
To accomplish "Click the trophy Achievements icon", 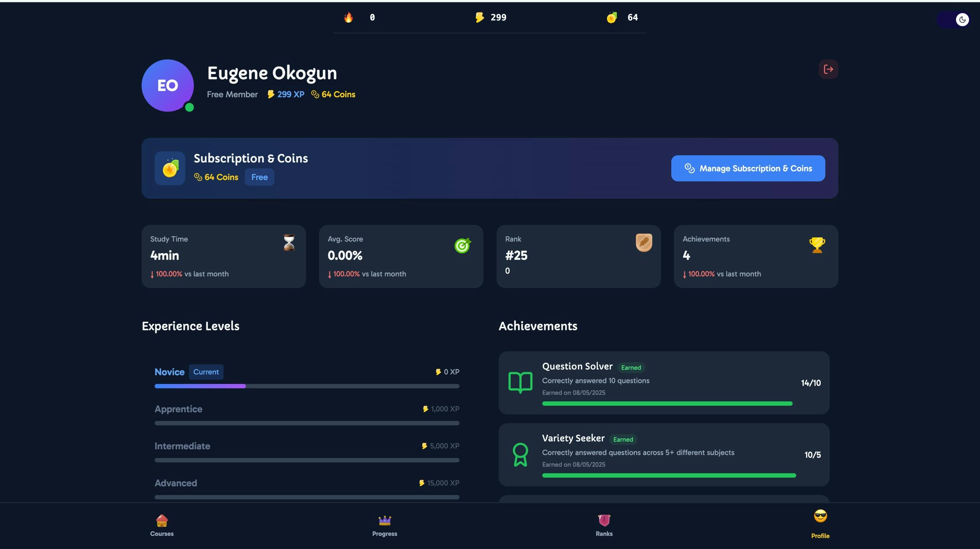I will 817,245.
